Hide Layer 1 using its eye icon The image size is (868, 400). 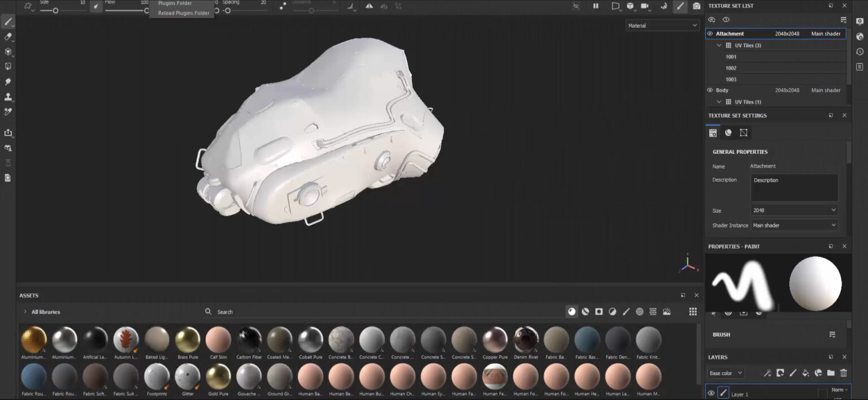711,393
